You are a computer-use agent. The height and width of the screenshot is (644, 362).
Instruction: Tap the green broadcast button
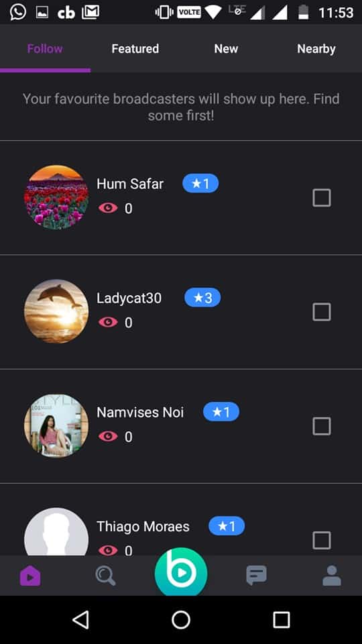click(x=181, y=572)
